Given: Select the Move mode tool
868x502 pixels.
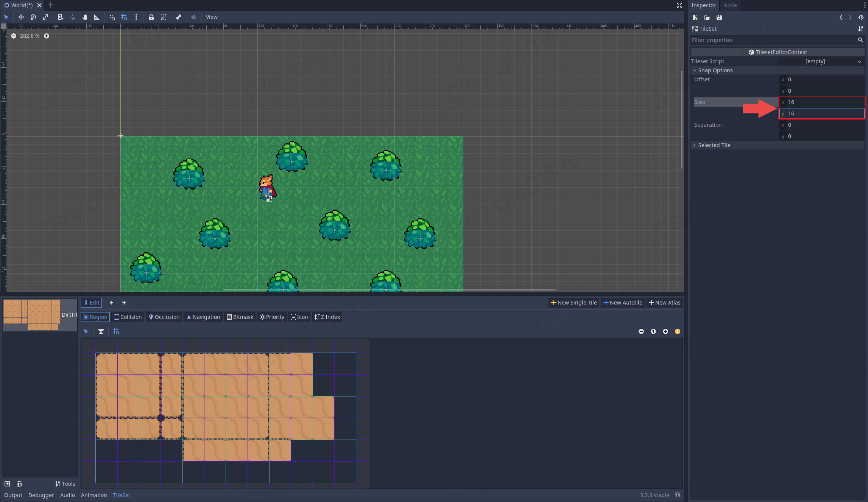Looking at the screenshot, I should click(x=21, y=17).
